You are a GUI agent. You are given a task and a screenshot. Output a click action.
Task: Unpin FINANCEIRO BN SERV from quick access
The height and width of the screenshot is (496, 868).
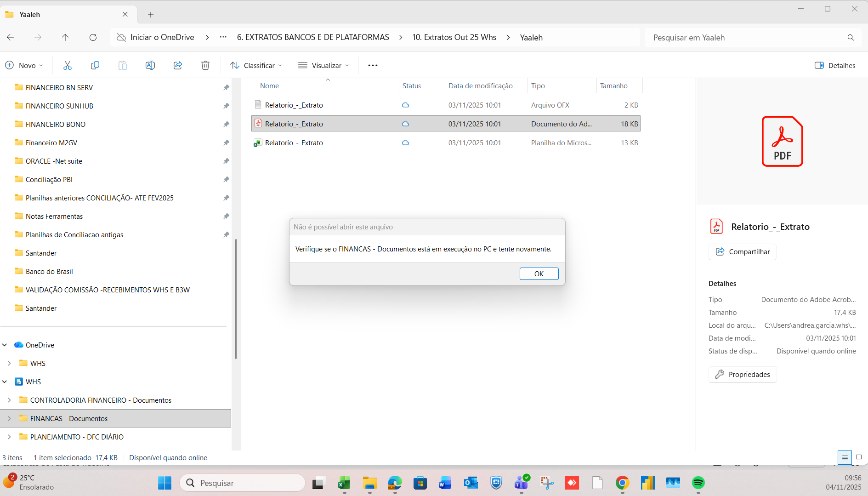pos(226,87)
